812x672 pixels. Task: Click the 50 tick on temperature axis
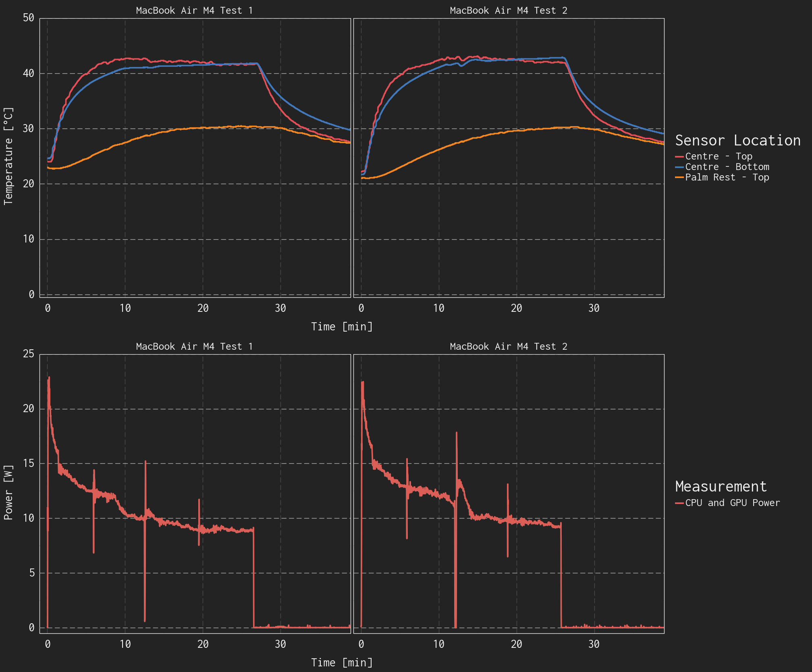point(29,18)
